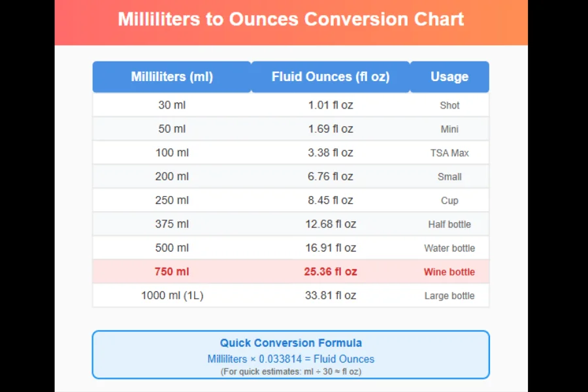Image resolution: width=588 pixels, height=392 pixels.
Task: Click the red 25.36 fl oz value
Action: coord(331,272)
